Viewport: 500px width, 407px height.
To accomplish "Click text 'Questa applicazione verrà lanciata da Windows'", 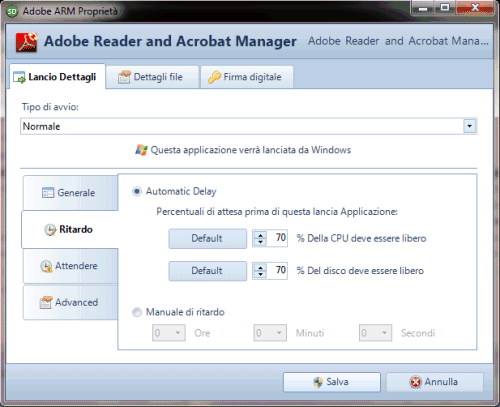I will (251, 150).
